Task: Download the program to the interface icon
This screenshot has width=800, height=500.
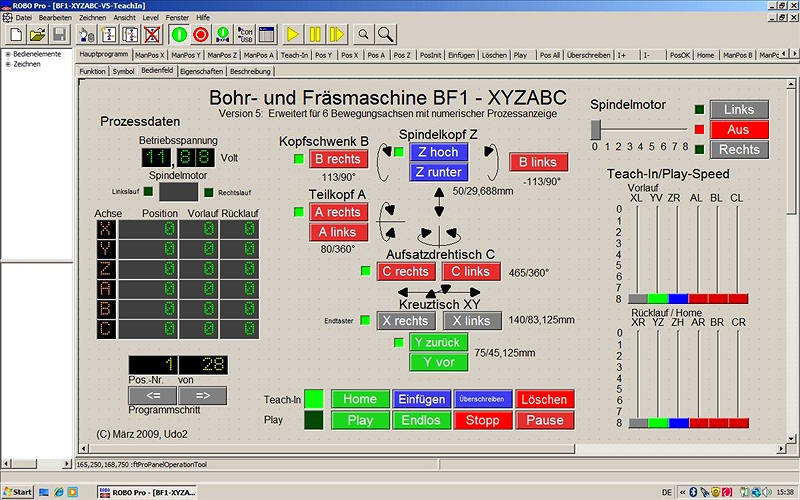Action: click(x=222, y=35)
